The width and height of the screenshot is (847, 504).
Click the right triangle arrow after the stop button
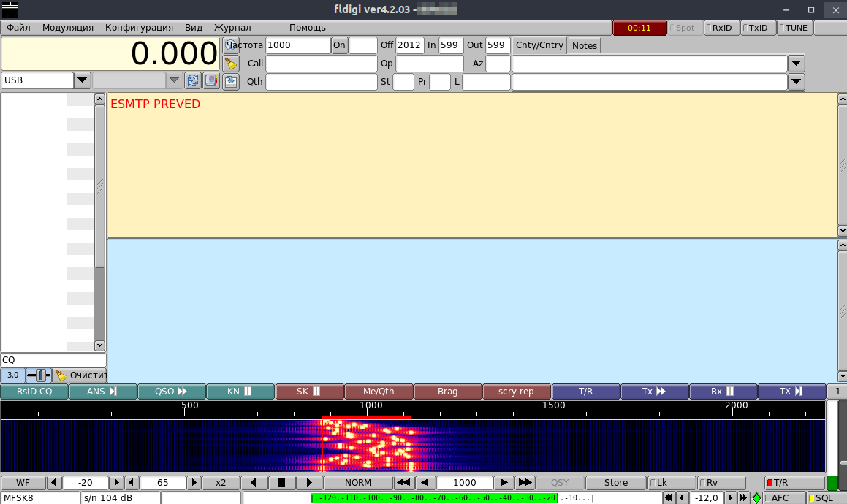click(x=310, y=482)
